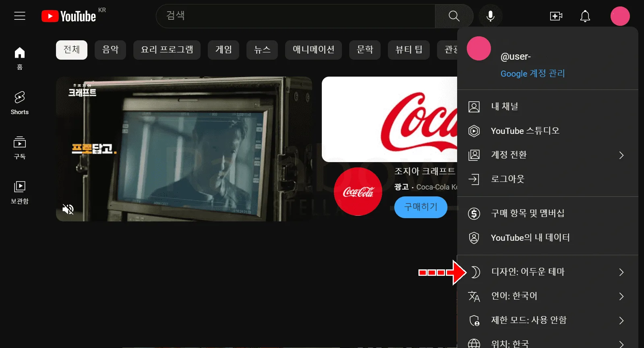Open the hamburger guide menu
The width and height of the screenshot is (644, 348).
[x=20, y=16]
